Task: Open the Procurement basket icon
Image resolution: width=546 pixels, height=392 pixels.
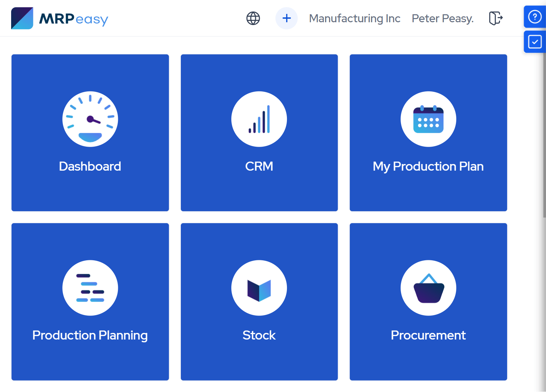Action: [x=428, y=288]
